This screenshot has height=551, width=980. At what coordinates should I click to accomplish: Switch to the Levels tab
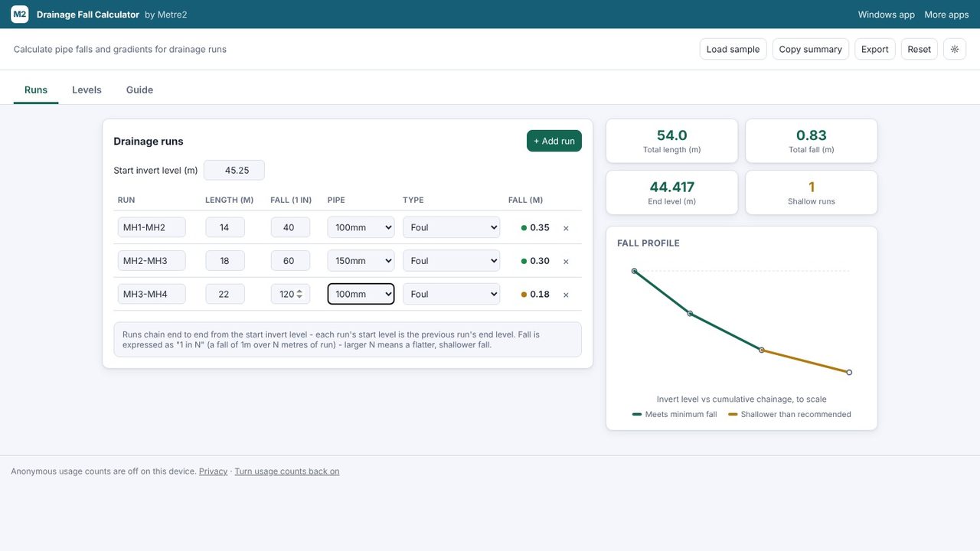87,90
